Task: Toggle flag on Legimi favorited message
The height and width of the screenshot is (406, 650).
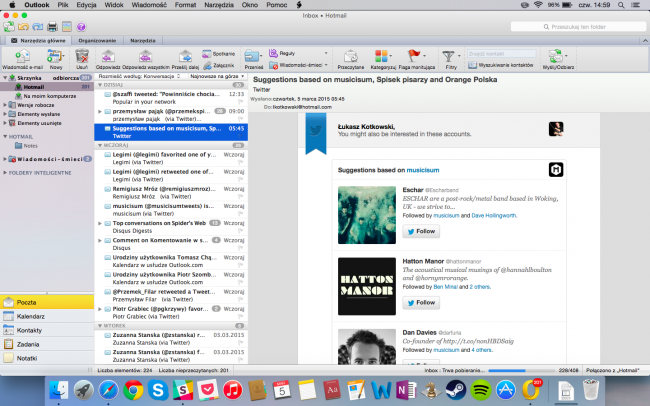Action: click(240, 162)
